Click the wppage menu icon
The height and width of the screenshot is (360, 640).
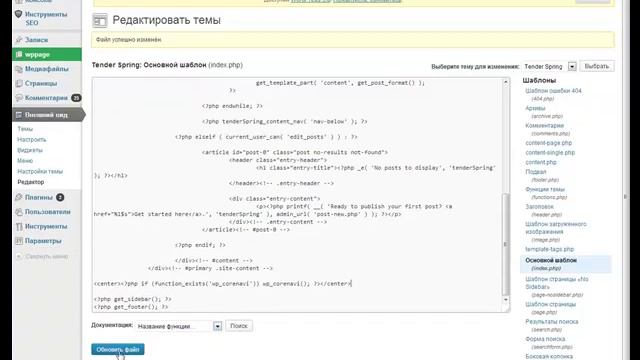coord(19,54)
